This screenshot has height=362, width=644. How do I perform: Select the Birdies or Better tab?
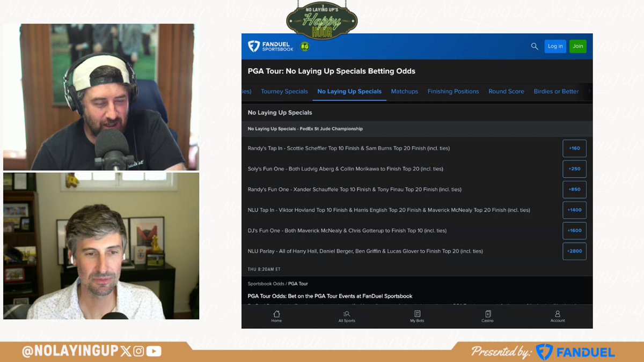coord(557,92)
